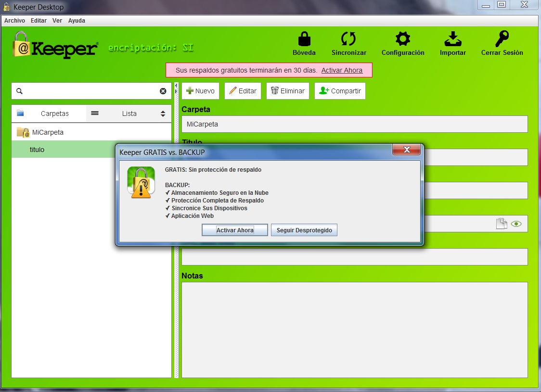
Task: Click the search input field
Action: pyautogui.click(x=91, y=91)
